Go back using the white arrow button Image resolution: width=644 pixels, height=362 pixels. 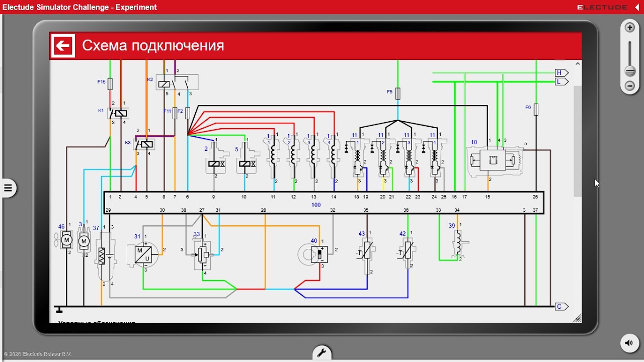63,46
